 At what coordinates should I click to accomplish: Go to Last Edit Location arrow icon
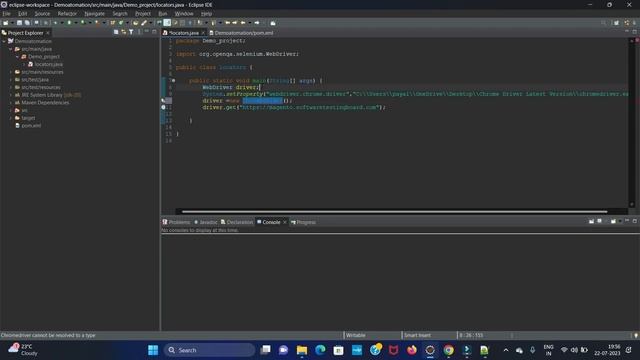(227, 23)
